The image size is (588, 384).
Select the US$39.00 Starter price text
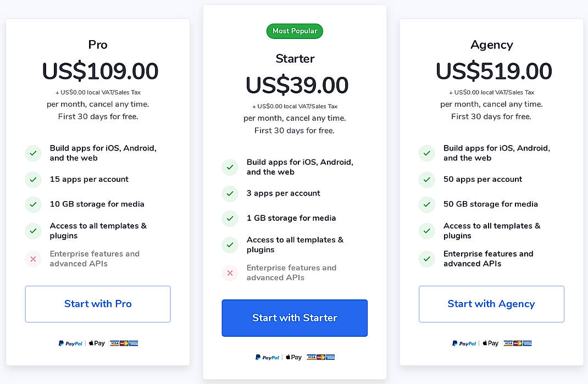(295, 85)
